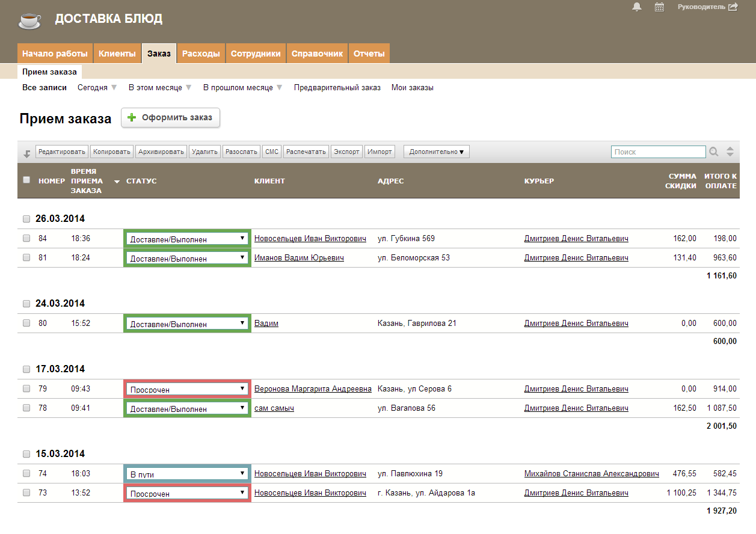Select the 26.03.2014 group checkbox
This screenshot has width=756, height=534.
coord(26,219)
